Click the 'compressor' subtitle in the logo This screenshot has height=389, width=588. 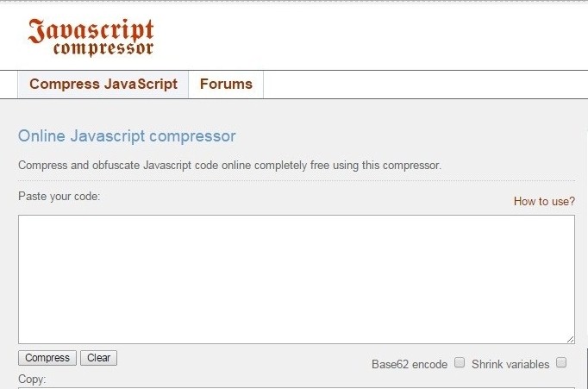coord(103,49)
